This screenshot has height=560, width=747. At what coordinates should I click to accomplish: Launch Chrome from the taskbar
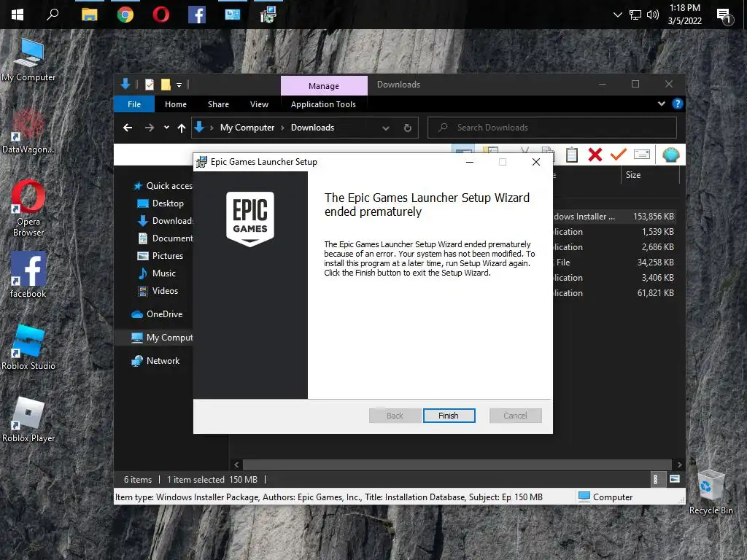125,15
